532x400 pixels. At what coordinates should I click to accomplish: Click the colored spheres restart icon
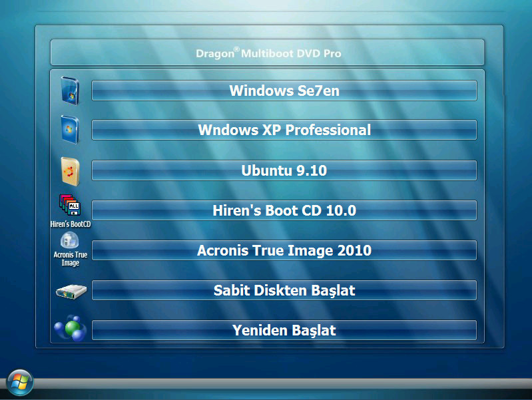(70, 328)
